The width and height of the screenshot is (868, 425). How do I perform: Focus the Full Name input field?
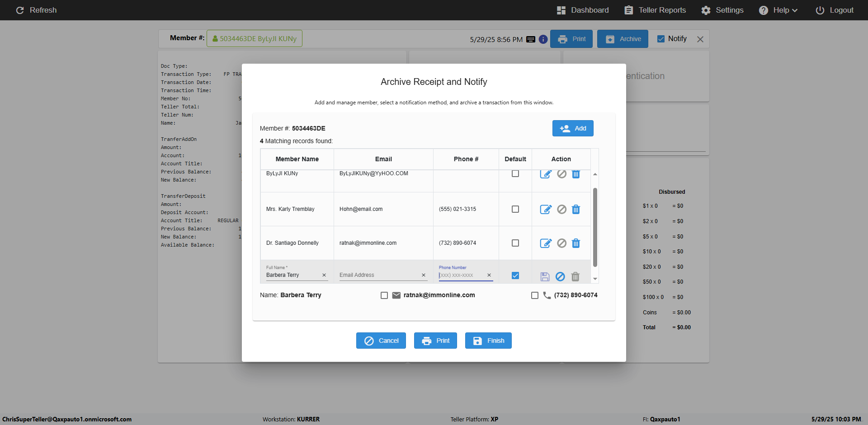point(293,275)
